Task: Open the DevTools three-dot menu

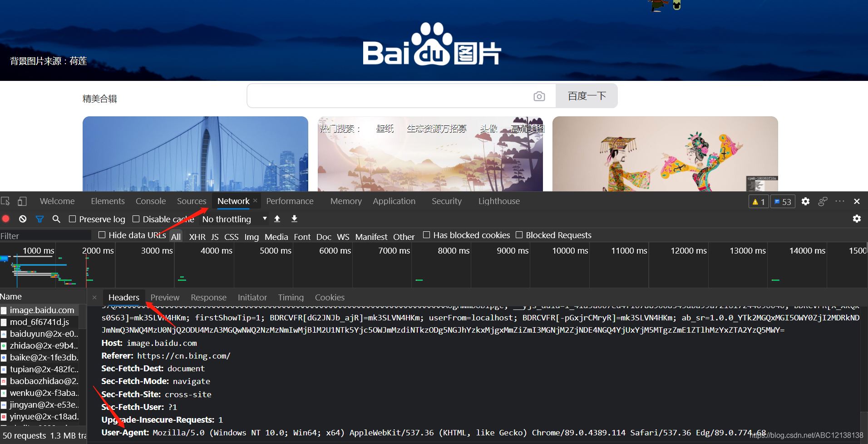Action: (x=839, y=201)
